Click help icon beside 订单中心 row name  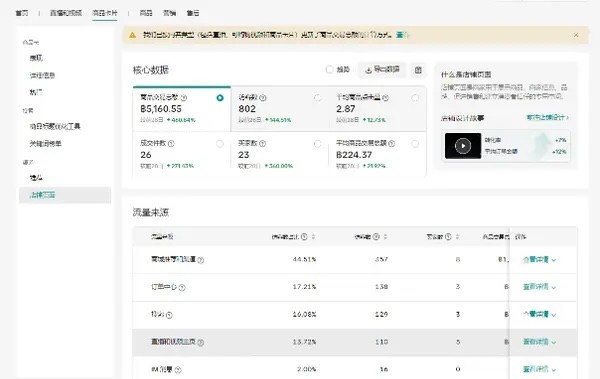[182, 288]
